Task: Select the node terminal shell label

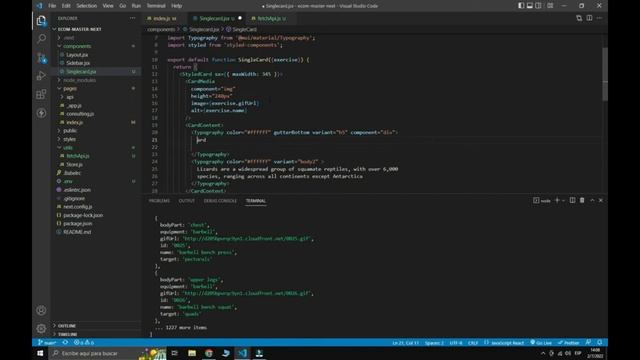Action: 542,200
